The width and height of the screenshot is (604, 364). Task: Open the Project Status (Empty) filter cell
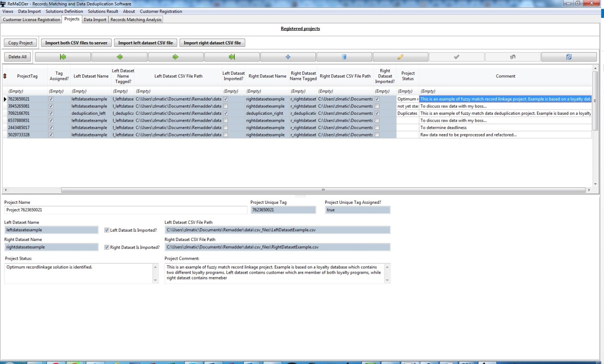click(x=407, y=91)
